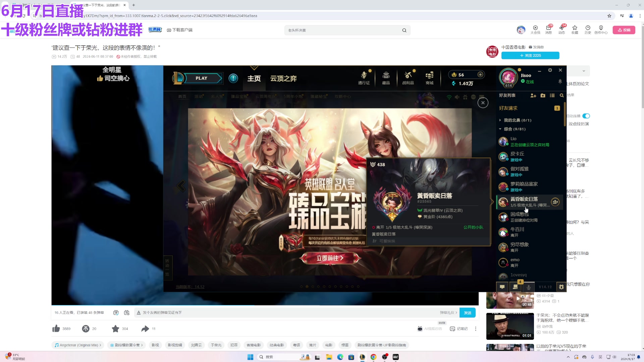Toggle danmaku display next to the comment box

click(116, 312)
